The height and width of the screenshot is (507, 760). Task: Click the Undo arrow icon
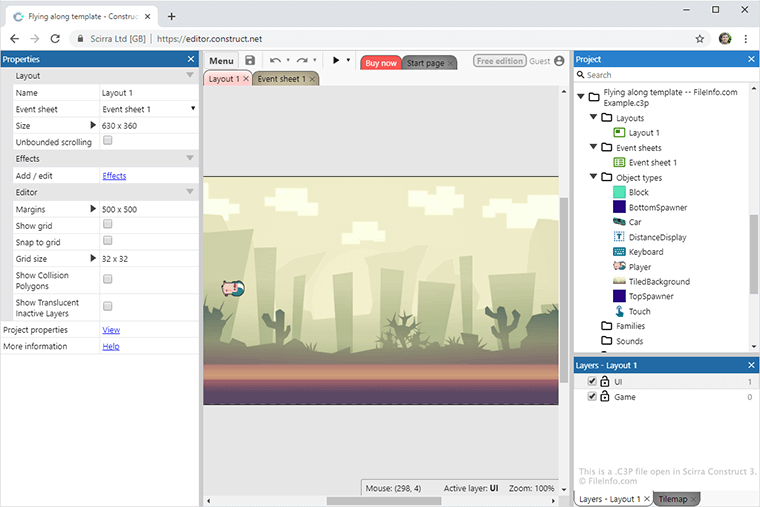tap(275, 61)
